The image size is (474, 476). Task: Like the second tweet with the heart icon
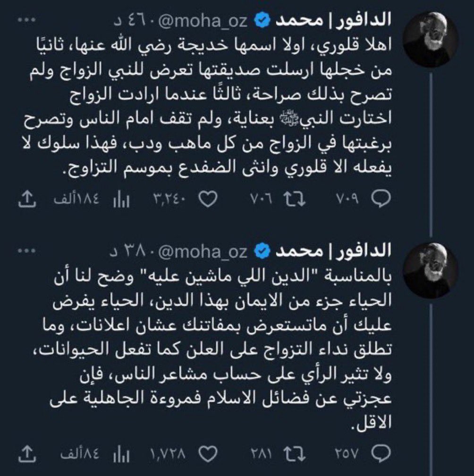[x=208, y=453]
